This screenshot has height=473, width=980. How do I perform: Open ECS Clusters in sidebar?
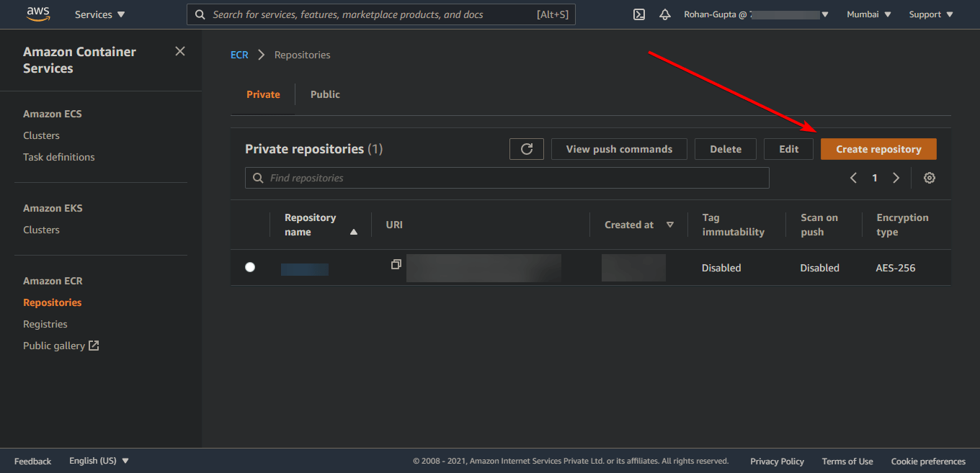[41, 135]
